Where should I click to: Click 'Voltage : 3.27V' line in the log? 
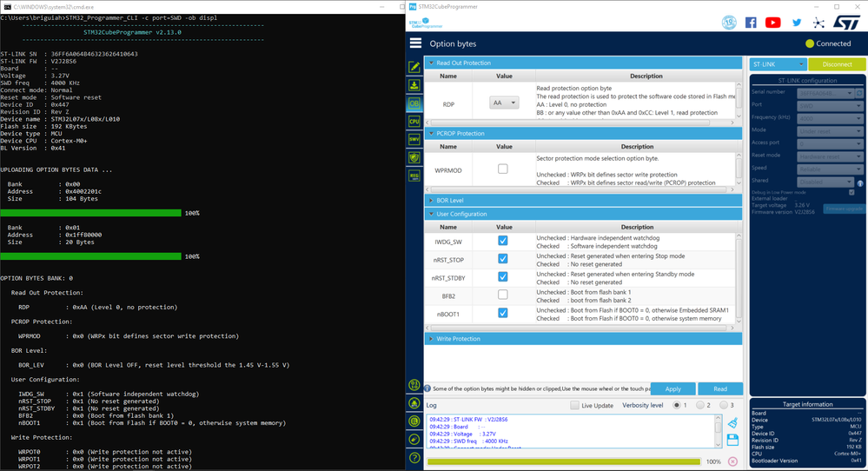pos(463,434)
